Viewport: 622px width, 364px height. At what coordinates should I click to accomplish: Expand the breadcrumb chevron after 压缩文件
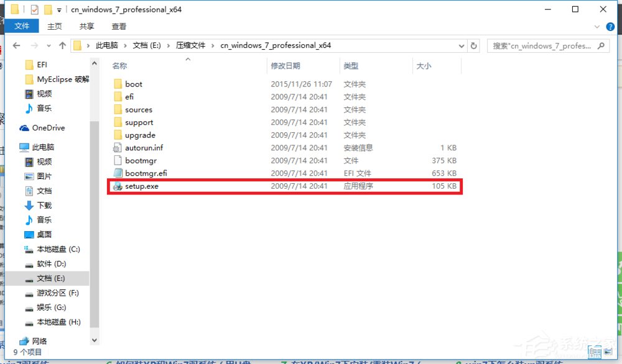(x=211, y=45)
